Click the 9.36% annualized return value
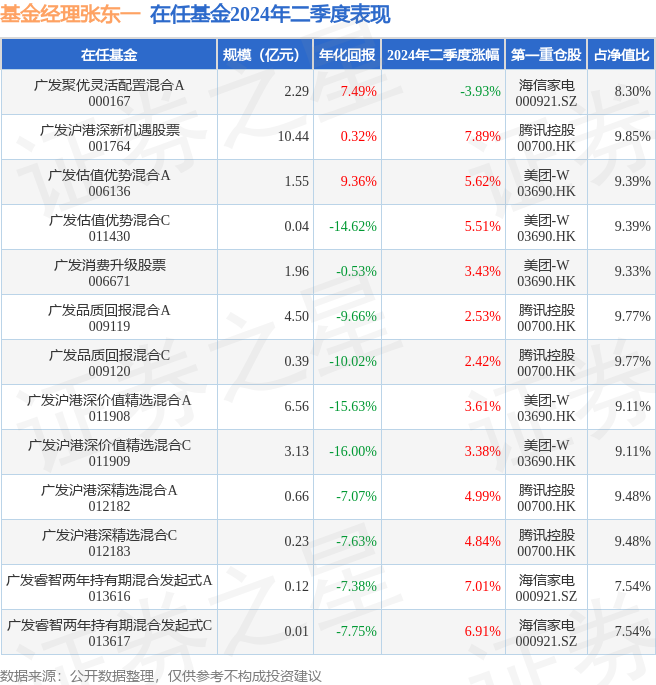The height and width of the screenshot is (685, 656). click(359, 181)
